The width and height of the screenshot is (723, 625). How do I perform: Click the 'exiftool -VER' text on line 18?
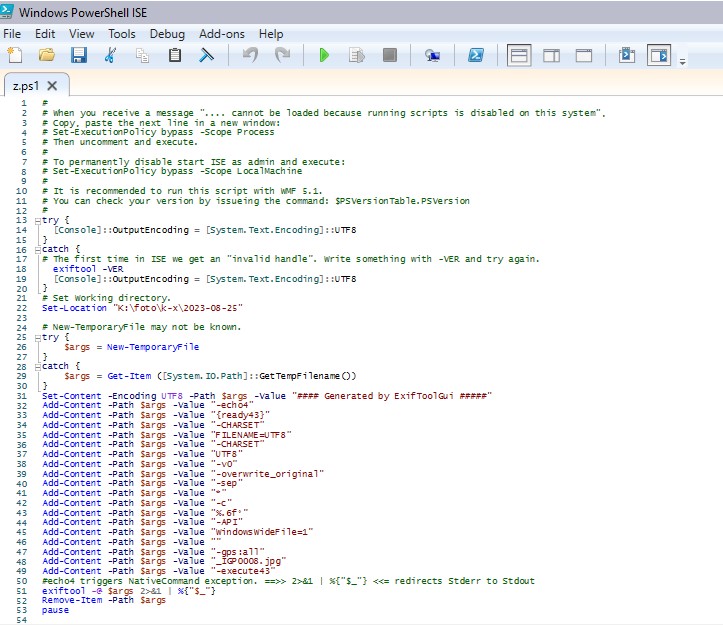88,269
